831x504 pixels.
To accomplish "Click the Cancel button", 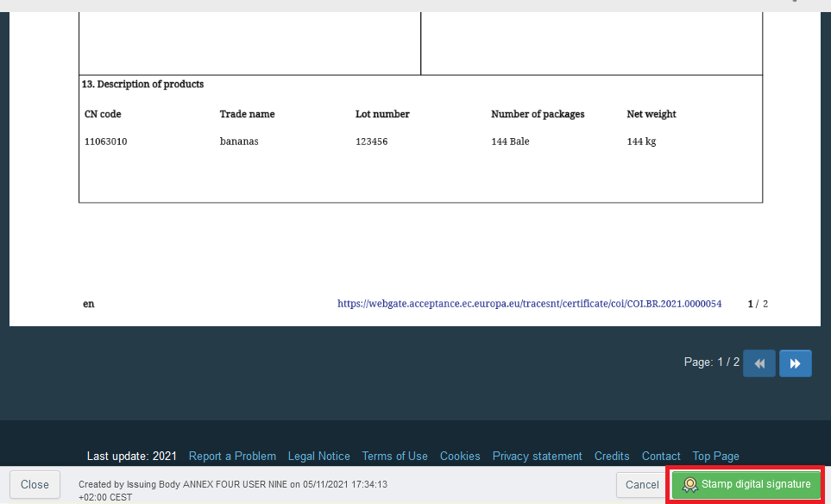I will pyautogui.click(x=642, y=485).
